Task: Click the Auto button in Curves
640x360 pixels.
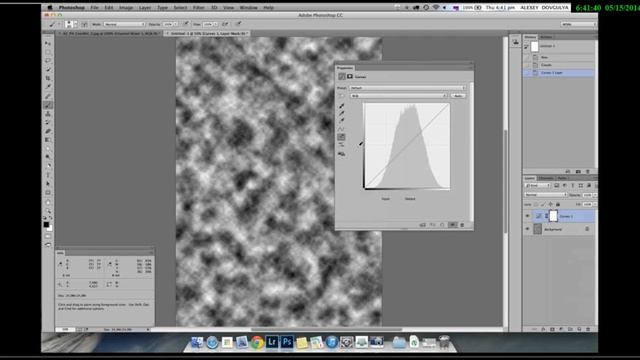Action: (x=458, y=96)
